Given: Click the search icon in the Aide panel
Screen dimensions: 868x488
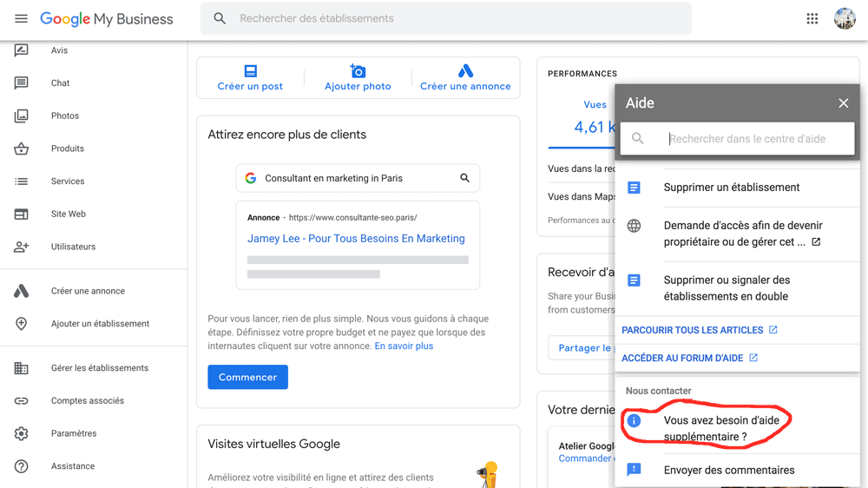Looking at the screenshot, I should tap(638, 138).
